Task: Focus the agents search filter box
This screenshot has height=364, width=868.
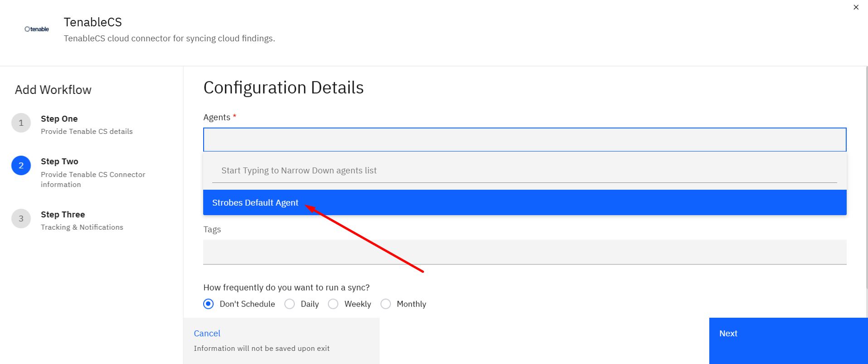Action: [x=525, y=171]
